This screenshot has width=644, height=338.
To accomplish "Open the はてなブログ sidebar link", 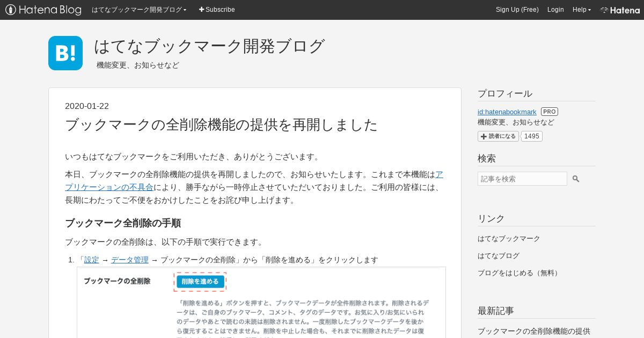I will click(499, 256).
